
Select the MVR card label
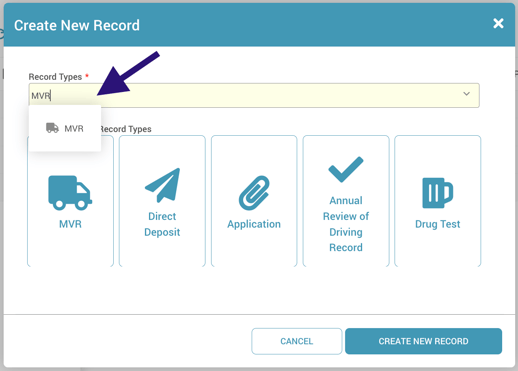tap(70, 224)
